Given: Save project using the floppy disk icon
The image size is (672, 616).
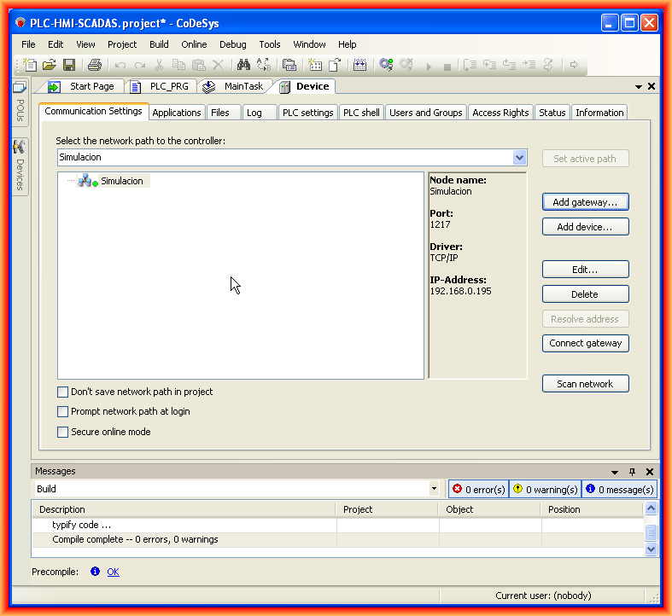Looking at the screenshot, I should coord(69,65).
